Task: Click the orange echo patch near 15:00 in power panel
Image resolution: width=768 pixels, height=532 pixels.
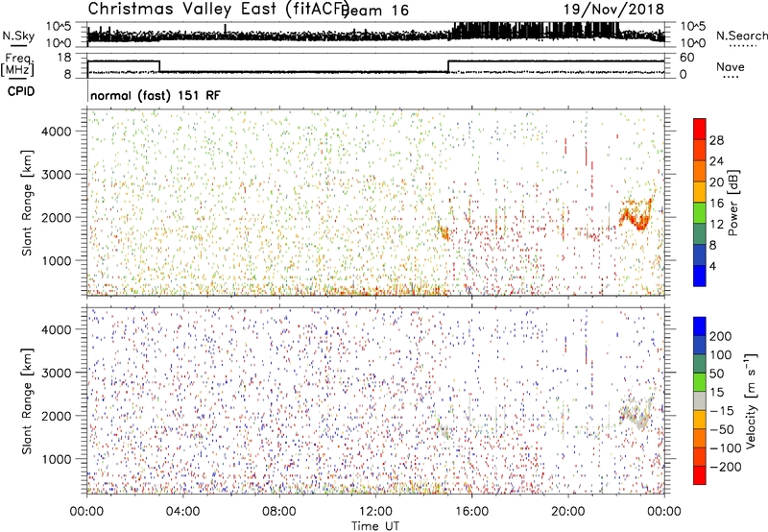Action: point(444,231)
